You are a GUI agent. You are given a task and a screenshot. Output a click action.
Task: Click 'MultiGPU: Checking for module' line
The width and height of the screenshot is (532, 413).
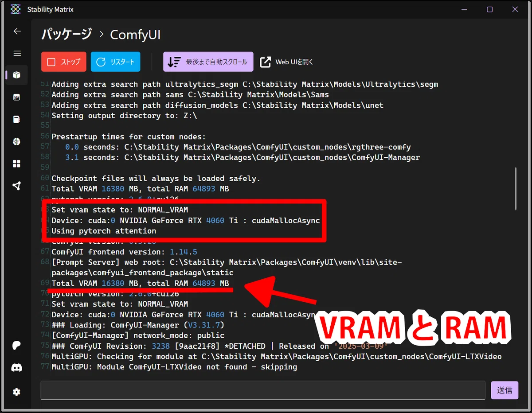pyautogui.click(x=277, y=356)
